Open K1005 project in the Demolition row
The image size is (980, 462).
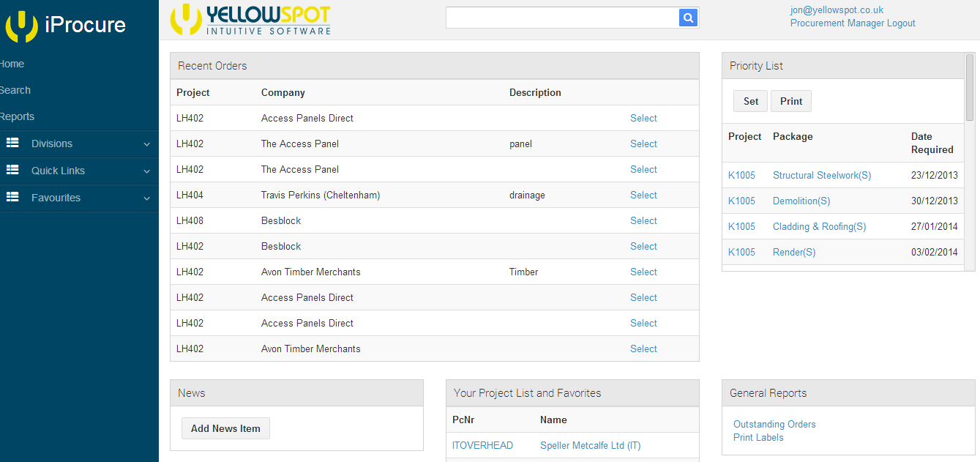click(x=741, y=201)
